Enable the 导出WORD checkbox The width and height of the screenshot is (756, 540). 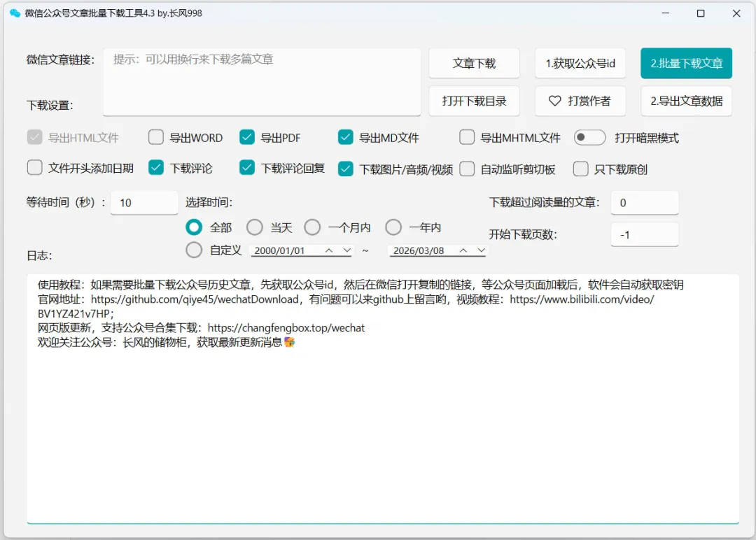coord(155,137)
